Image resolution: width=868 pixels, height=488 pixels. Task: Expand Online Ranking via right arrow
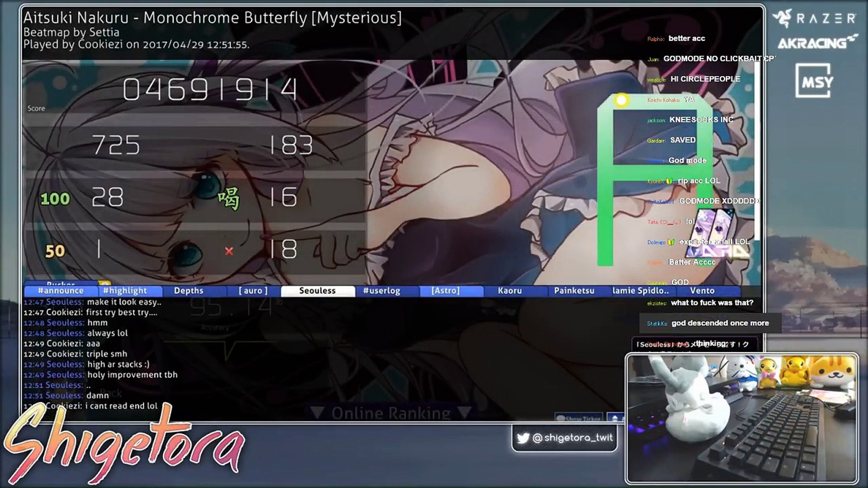click(465, 413)
